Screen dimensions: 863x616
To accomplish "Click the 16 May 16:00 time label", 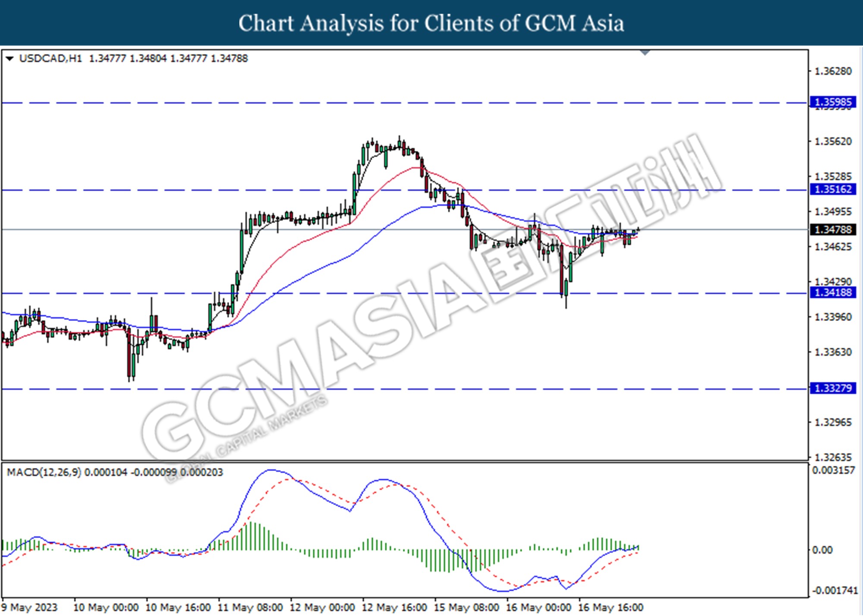I will coord(611,607).
